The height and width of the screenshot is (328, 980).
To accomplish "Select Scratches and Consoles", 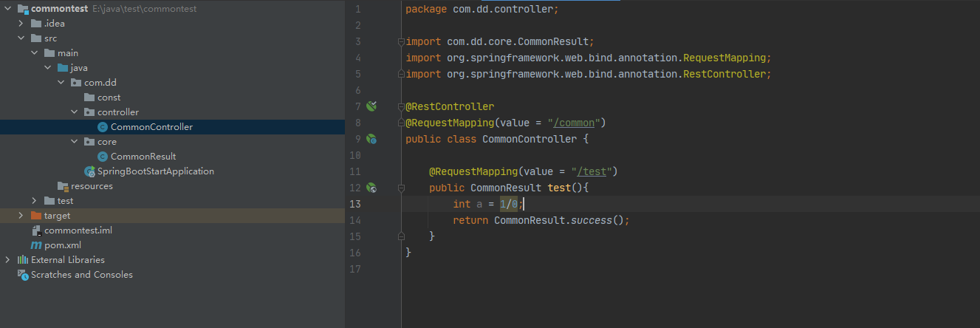I will click(172, 275).
